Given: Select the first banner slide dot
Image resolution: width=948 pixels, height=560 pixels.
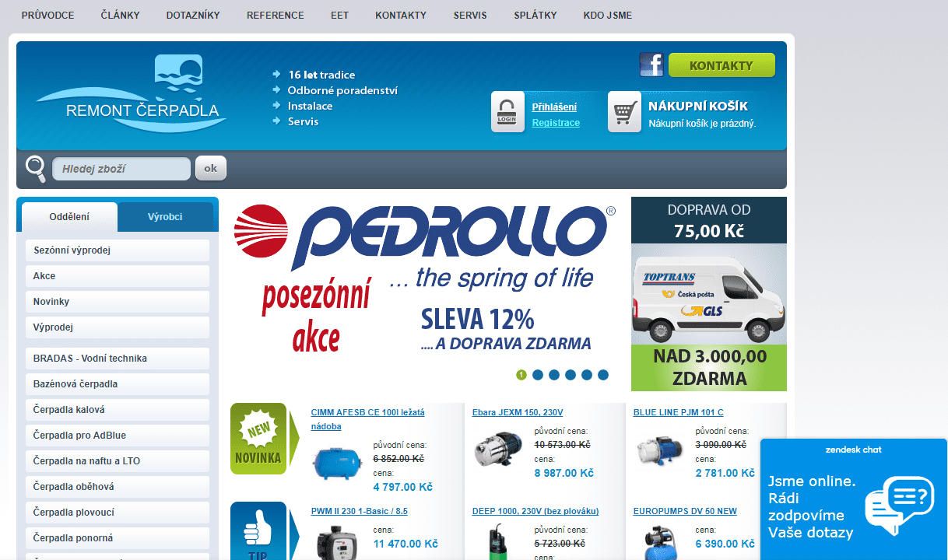Looking at the screenshot, I should tap(521, 375).
